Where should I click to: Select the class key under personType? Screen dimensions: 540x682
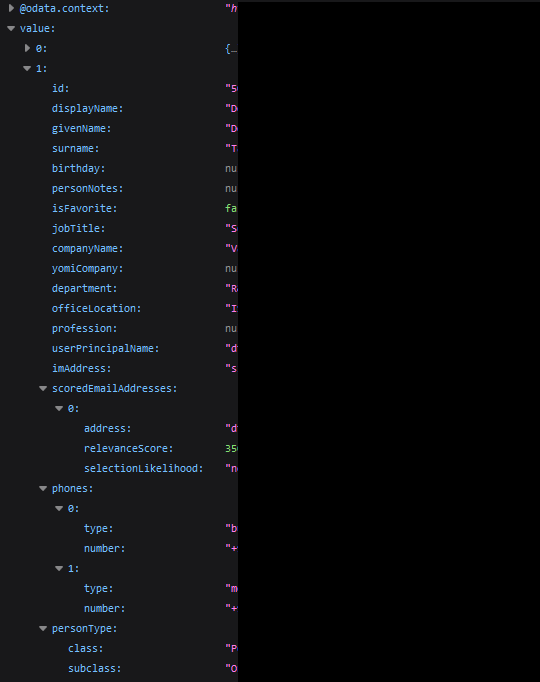(86, 649)
